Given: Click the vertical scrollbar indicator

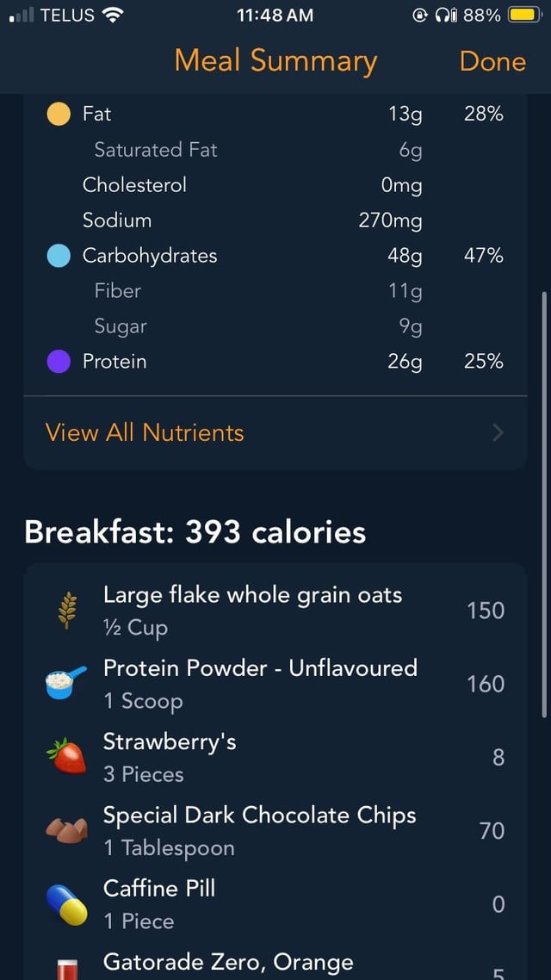Looking at the screenshot, I should click(x=543, y=504).
